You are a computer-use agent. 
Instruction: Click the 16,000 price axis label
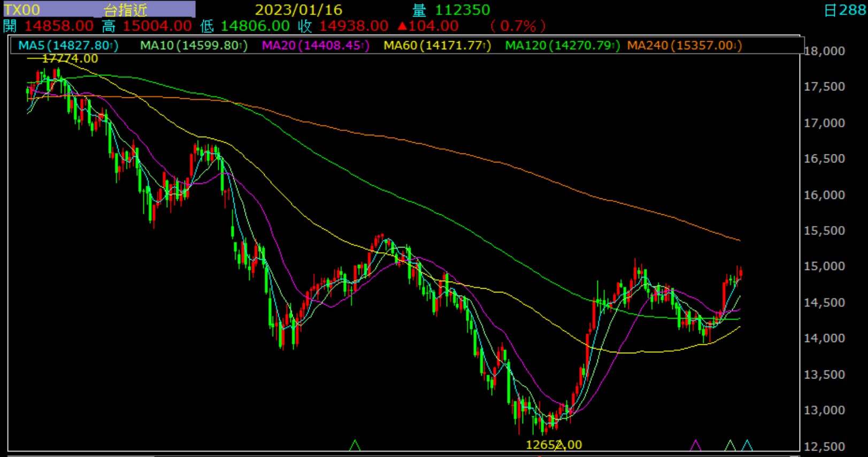point(824,195)
